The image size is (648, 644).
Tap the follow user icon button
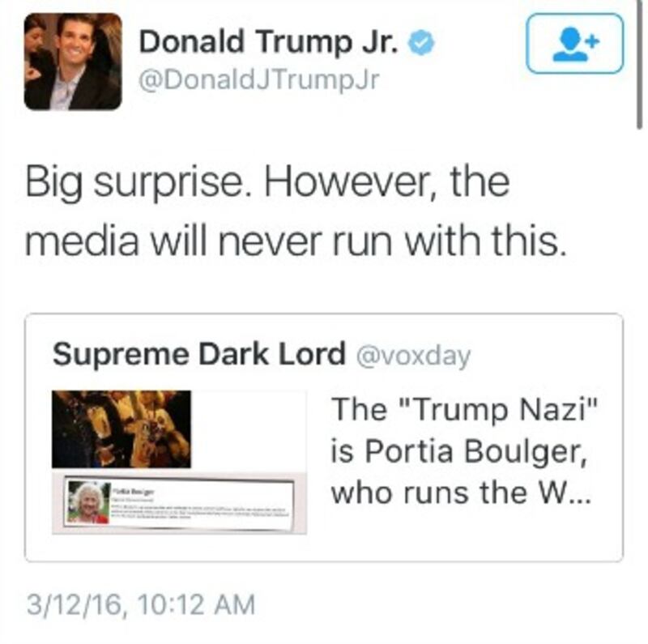[x=574, y=44]
